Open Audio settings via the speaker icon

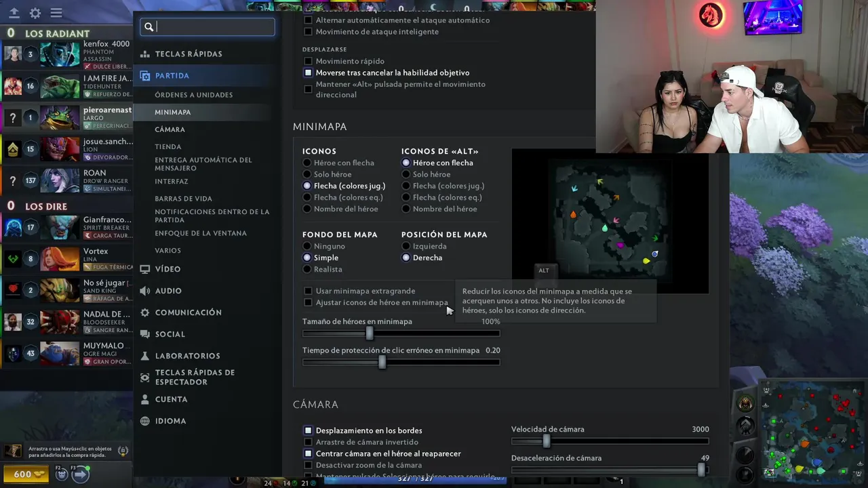coord(144,291)
